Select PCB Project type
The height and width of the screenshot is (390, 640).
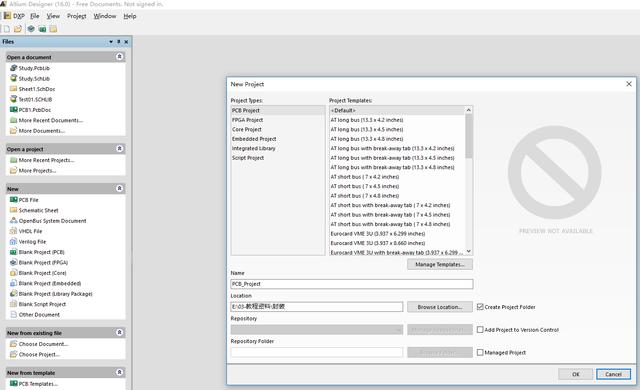click(278, 110)
